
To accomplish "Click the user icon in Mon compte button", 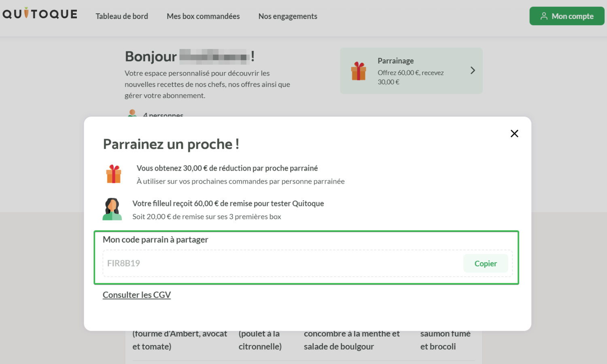I will point(544,16).
